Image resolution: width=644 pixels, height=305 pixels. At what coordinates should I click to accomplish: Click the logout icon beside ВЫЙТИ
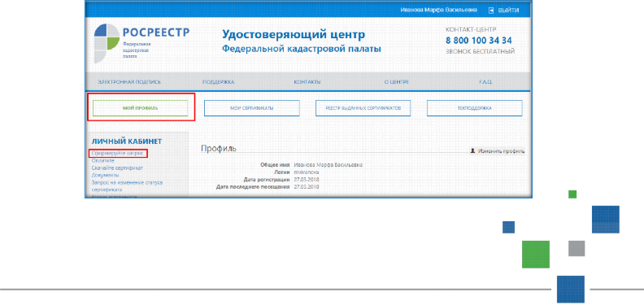(491, 11)
